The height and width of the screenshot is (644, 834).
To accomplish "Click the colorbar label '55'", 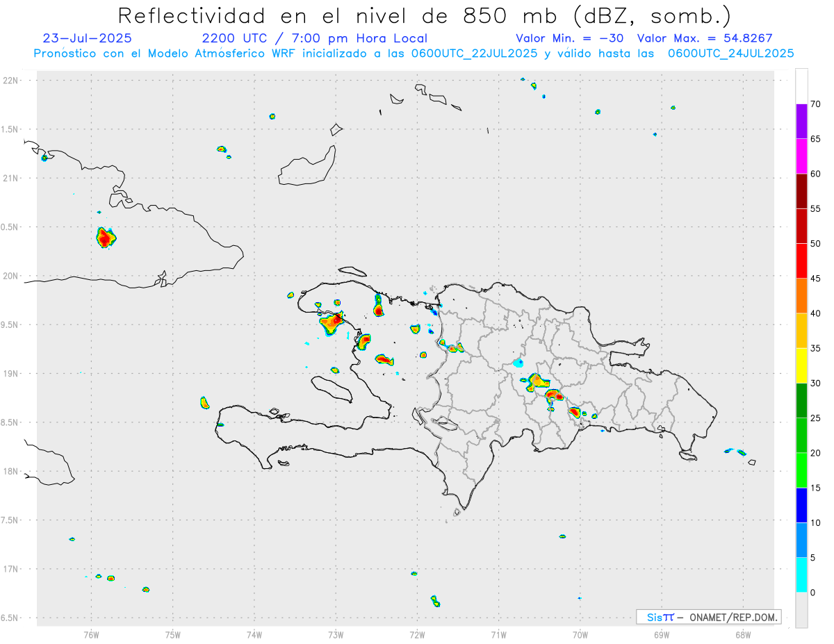I will (816, 208).
